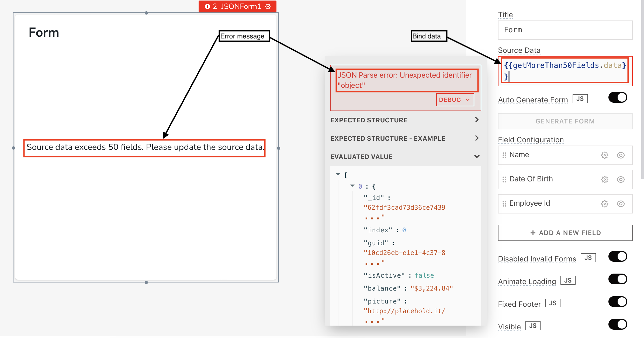Open settings gear for Name field
Viewport: 644px width, 338px height.
click(604, 155)
